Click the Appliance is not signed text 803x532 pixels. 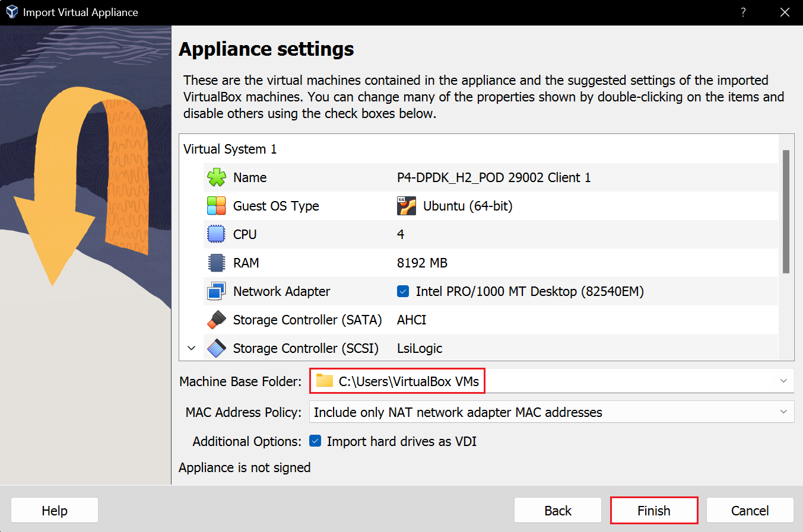pos(245,467)
